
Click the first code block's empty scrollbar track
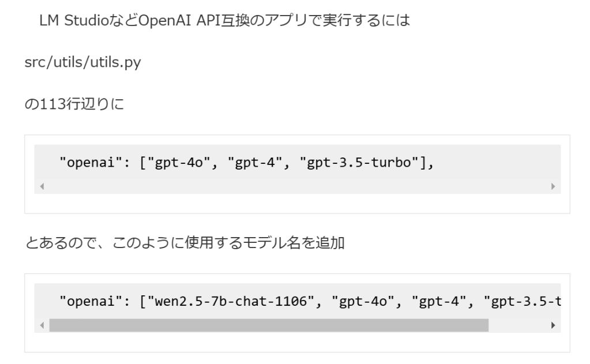[298, 187]
